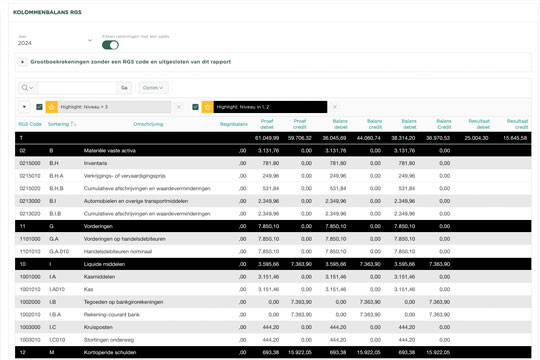The image size is (540, 360).
Task: Sort by the Sortering column header
Action: click(59, 124)
